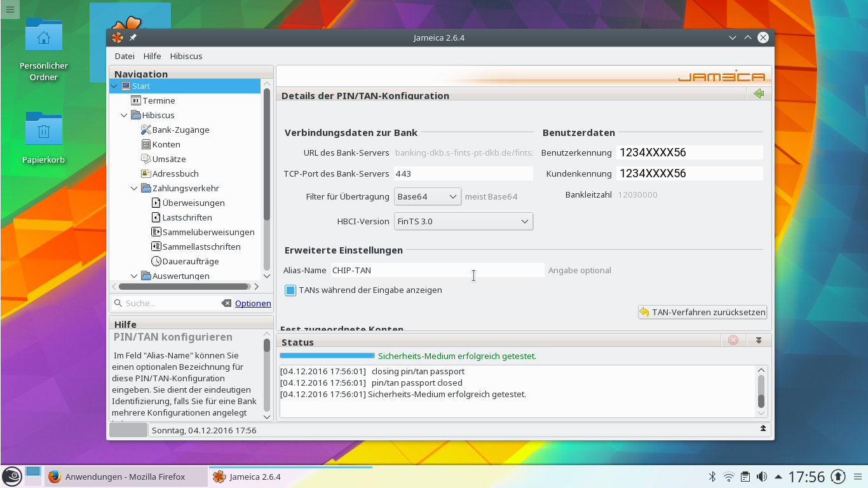Click the virtual desktop pager
Image resolution: width=868 pixels, height=488 pixels.
33,476
